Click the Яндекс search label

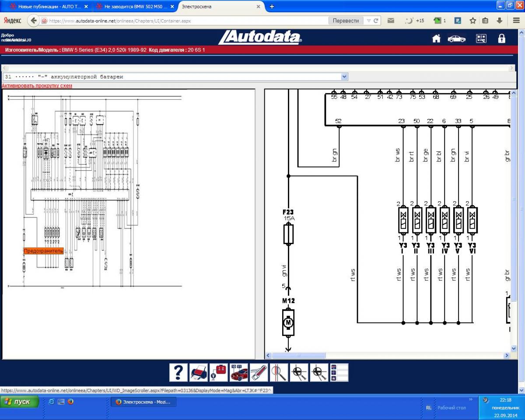(13, 21)
